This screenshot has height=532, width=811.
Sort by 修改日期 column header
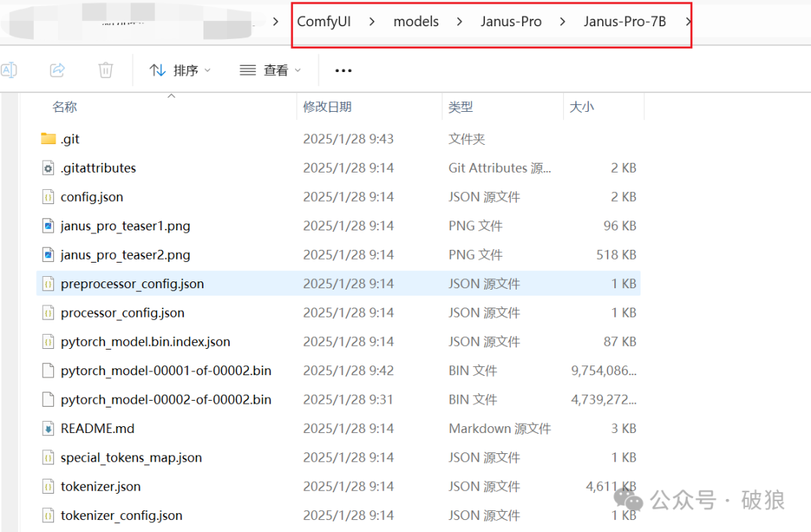click(x=327, y=107)
